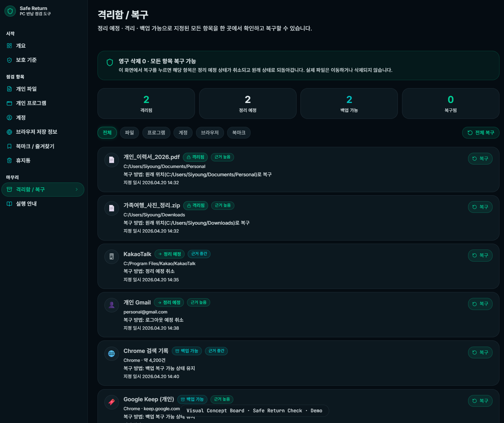This screenshot has height=423, width=504.
Task: Show only 북마크 items
Action: (239, 133)
